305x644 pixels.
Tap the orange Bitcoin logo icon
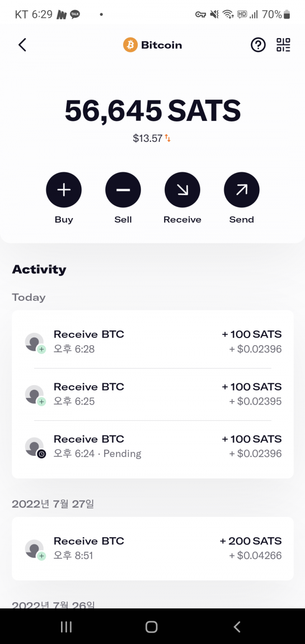(130, 45)
